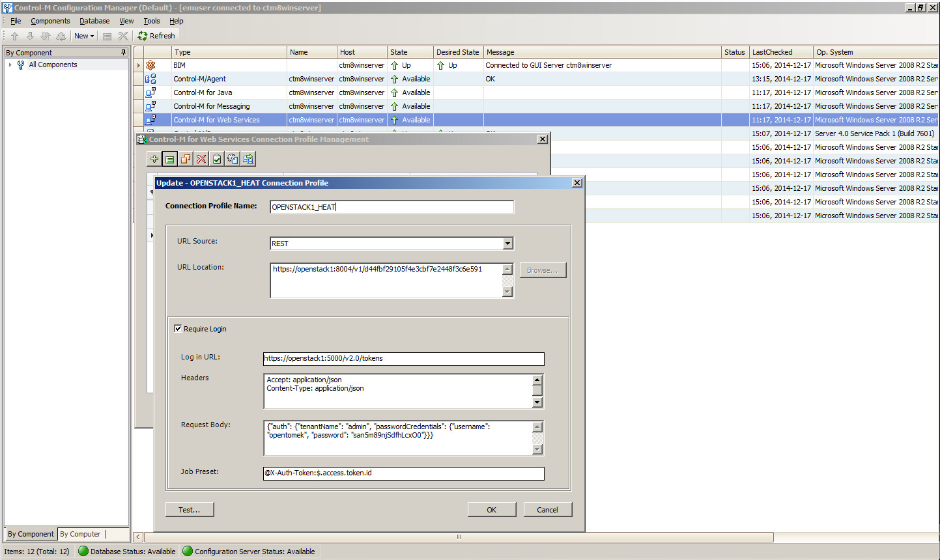Screen dimensions: 940x560
Task: Click the properties list icon in main toolbar
Action: [107, 36]
